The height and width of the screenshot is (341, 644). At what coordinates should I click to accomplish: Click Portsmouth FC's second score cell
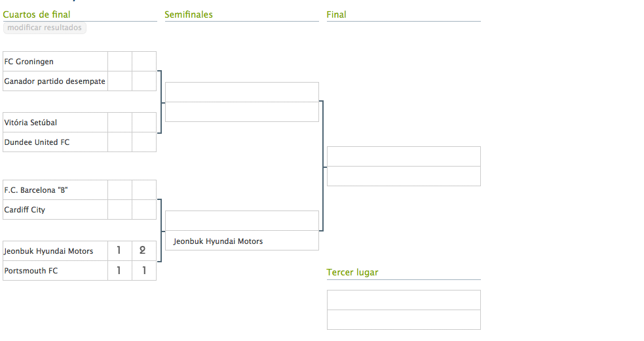[144, 270]
